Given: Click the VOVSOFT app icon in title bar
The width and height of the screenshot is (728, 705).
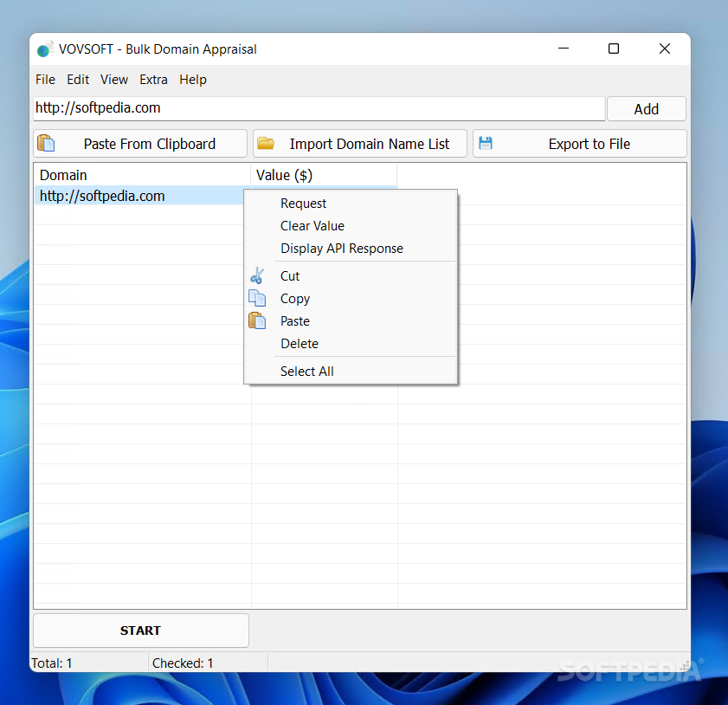Looking at the screenshot, I should click(x=44, y=49).
